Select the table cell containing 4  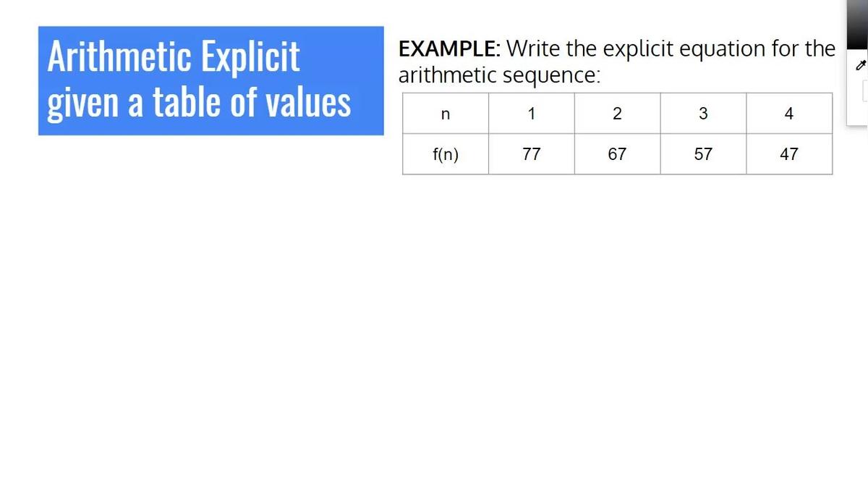[x=789, y=114]
